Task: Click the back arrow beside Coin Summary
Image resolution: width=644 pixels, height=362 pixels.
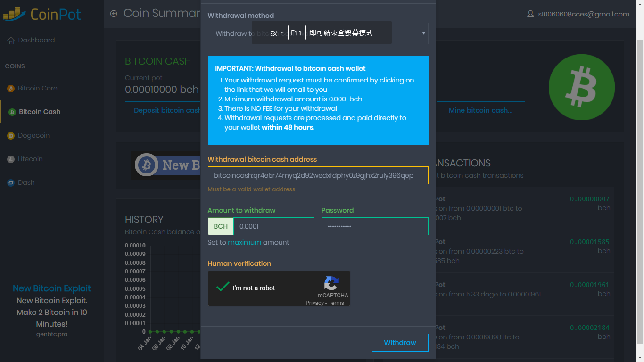Action: click(x=114, y=14)
